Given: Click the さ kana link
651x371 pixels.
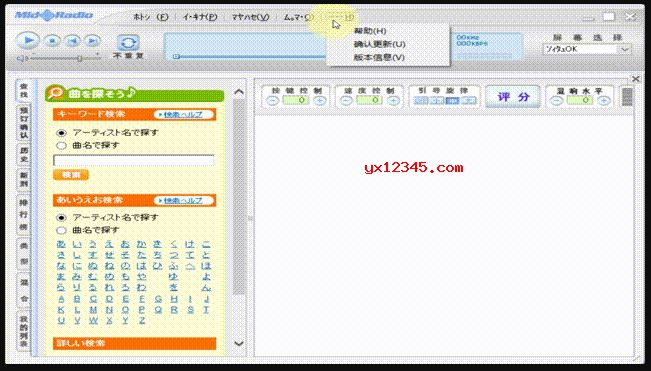Looking at the screenshot, I should pyautogui.click(x=61, y=255).
